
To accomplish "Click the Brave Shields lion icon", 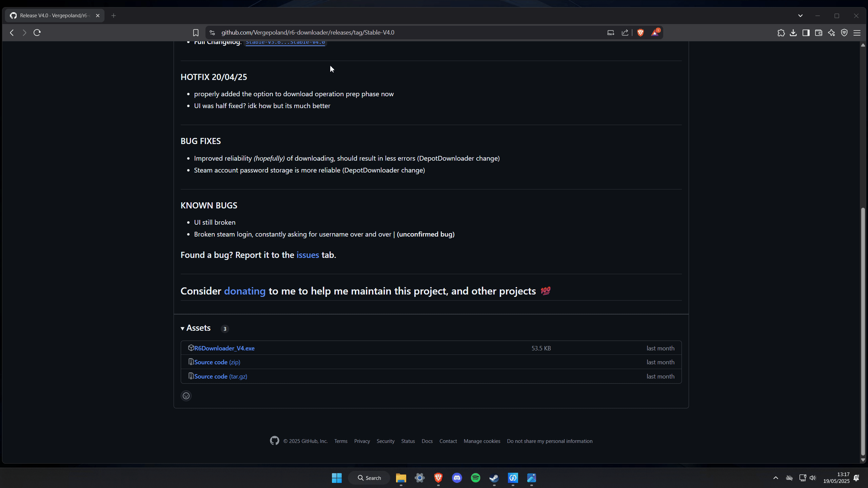I will pyautogui.click(x=640, y=33).
